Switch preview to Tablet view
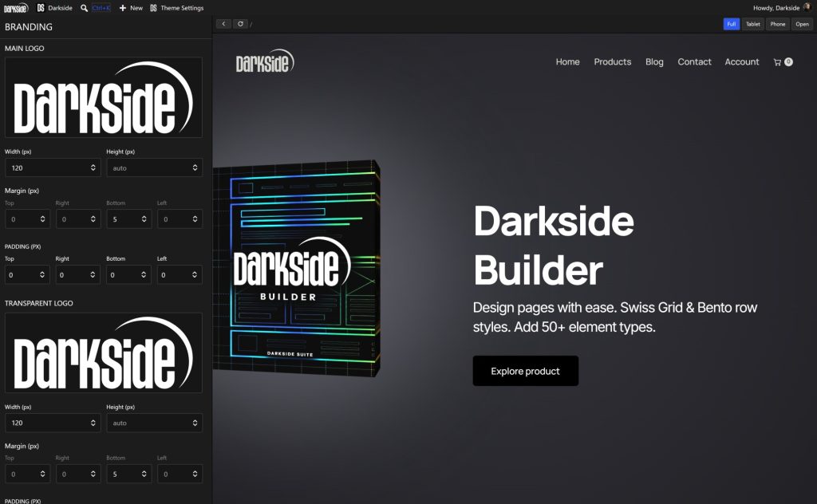 [x=752, y=24]
